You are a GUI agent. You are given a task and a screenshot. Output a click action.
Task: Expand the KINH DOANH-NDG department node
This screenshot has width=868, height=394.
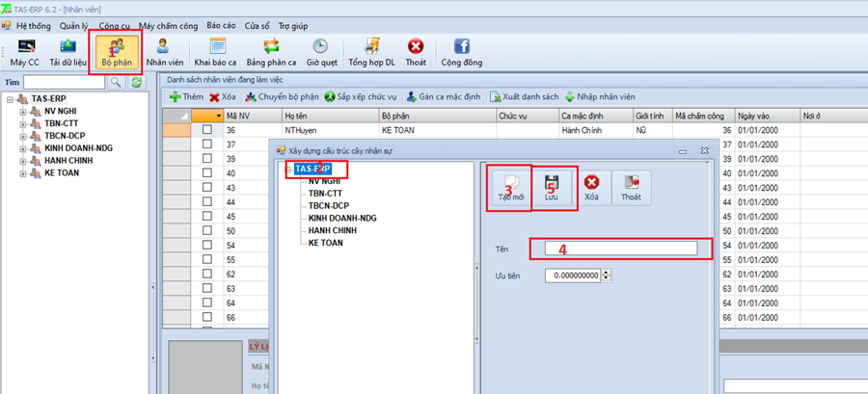click(22, 148)
